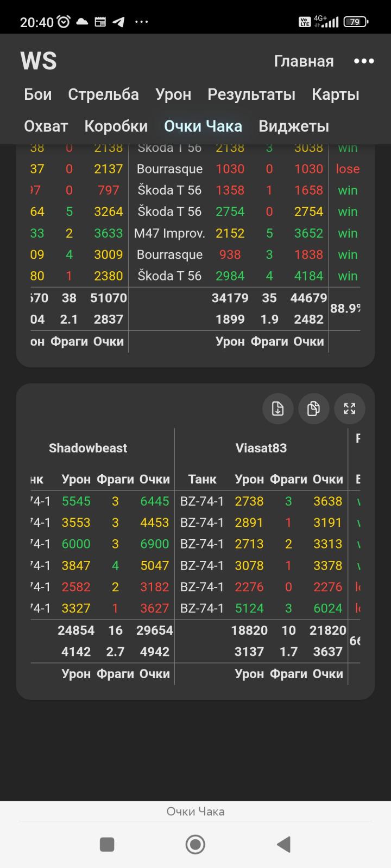Click the Viasat83 player header
This screenshot has width=391, height=868.
pos(261,448)
